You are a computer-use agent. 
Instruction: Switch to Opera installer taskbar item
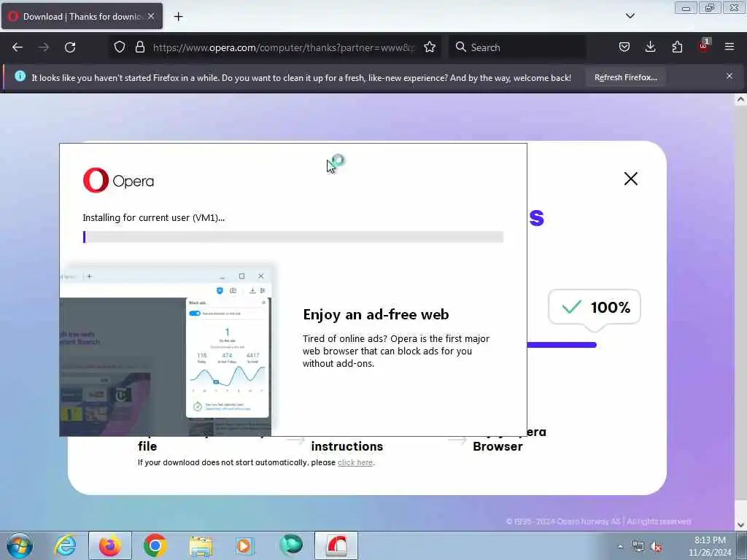coord(336,545)
